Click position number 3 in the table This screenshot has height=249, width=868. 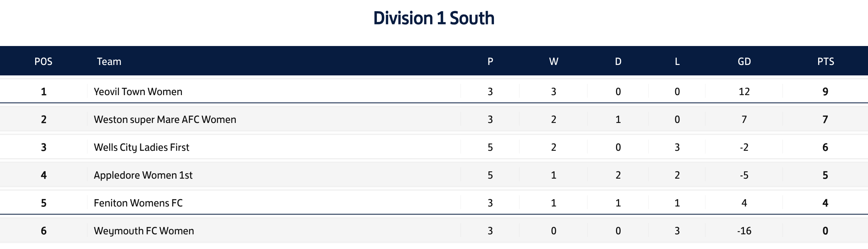pyautogui.click(x=44, y=147)
